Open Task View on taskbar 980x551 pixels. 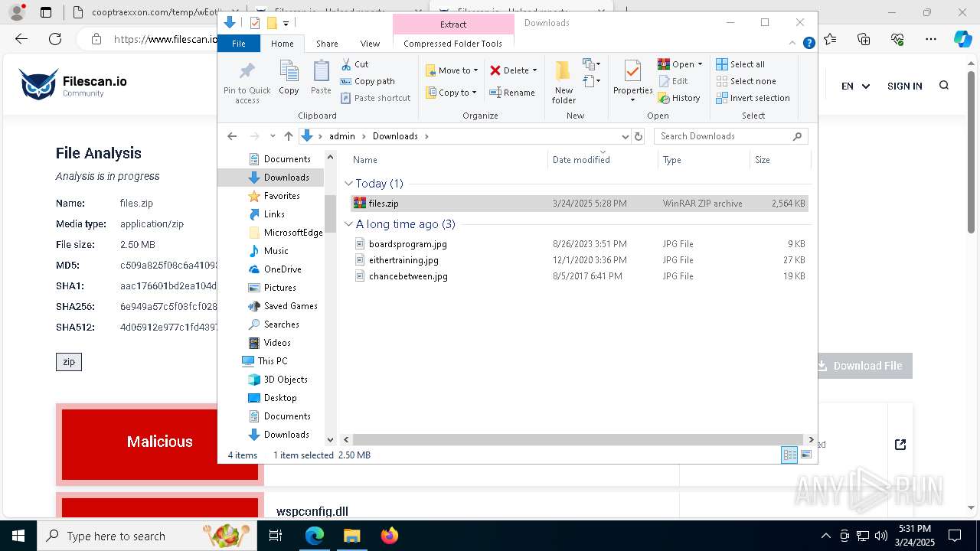[276, 536]
